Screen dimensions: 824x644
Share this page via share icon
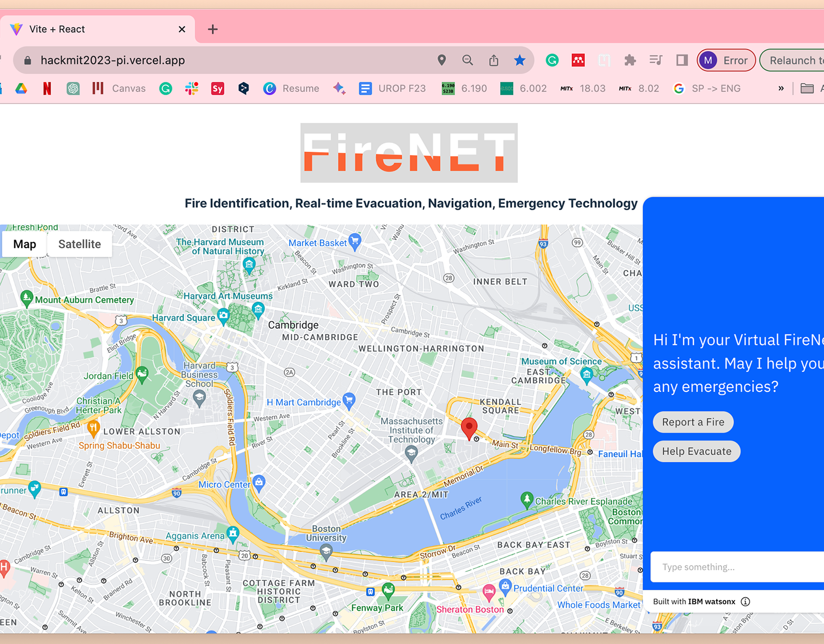tap(494, 60)
